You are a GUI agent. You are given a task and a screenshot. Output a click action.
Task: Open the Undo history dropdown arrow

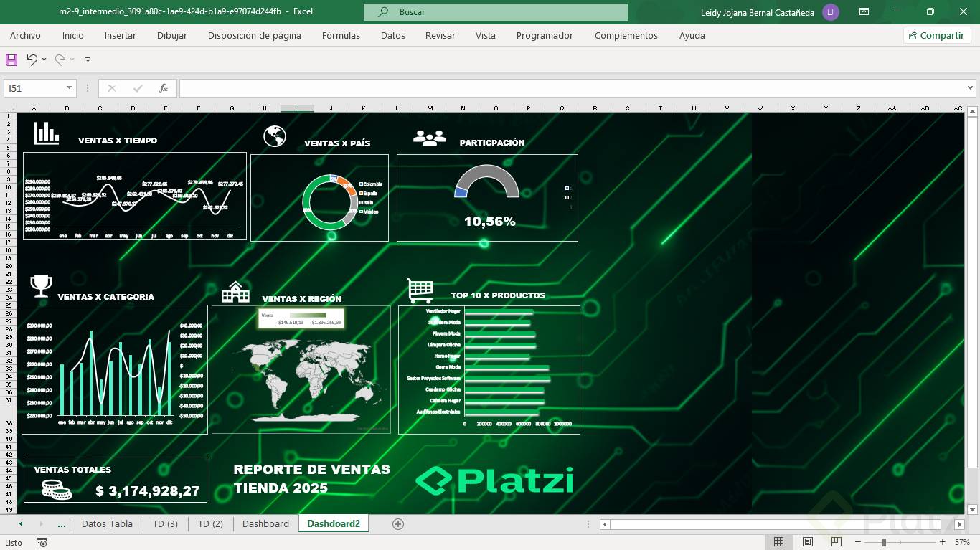44,60
